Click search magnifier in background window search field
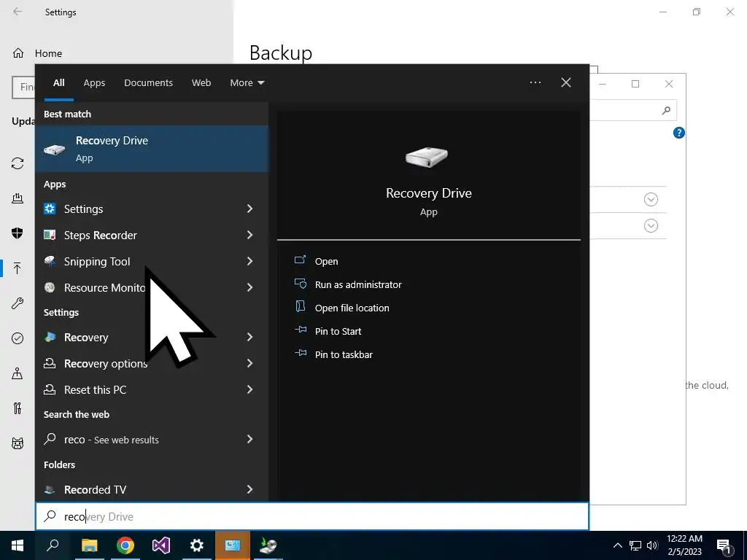This screenshot has height=560, width=747. 666,110
